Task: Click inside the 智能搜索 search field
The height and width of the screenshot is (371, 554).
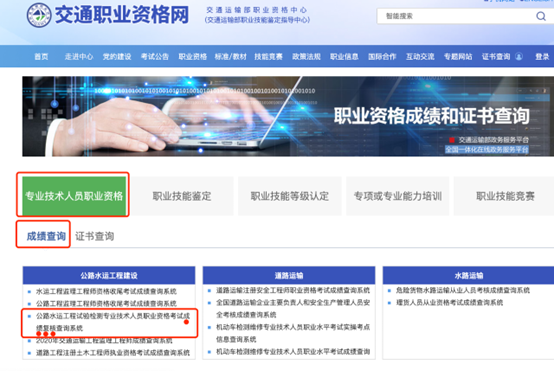Action: point(456,16)
